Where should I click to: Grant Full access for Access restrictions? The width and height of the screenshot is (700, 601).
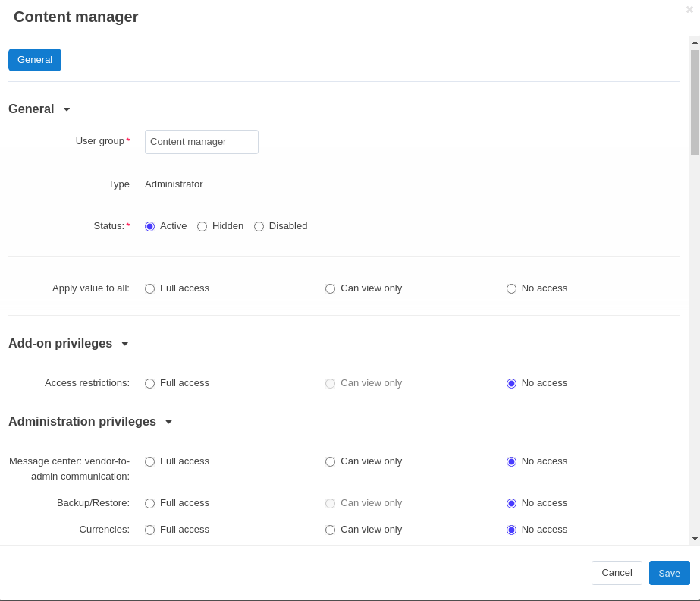click(150, 383)
